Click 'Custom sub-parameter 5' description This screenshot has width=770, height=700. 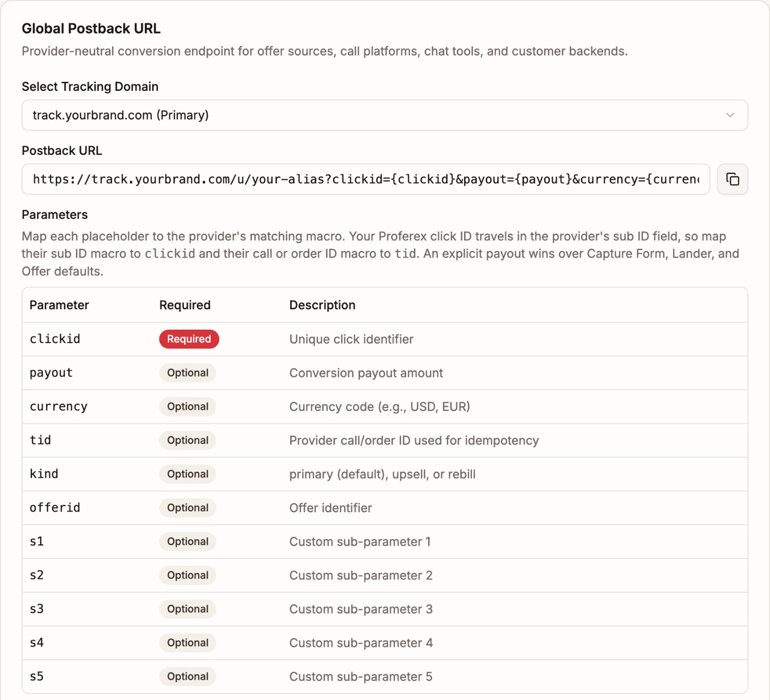click(x=361, y=676)
